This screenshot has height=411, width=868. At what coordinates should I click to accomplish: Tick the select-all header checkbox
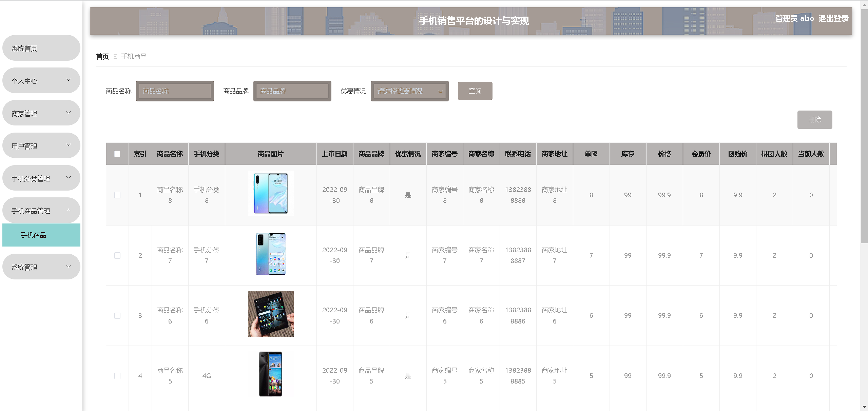coord(117,154)
